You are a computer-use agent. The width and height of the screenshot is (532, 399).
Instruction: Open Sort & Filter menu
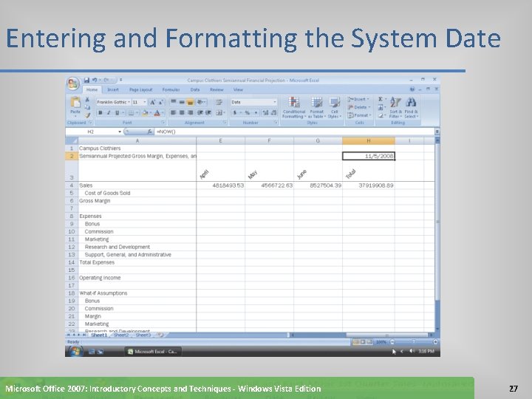395,108
